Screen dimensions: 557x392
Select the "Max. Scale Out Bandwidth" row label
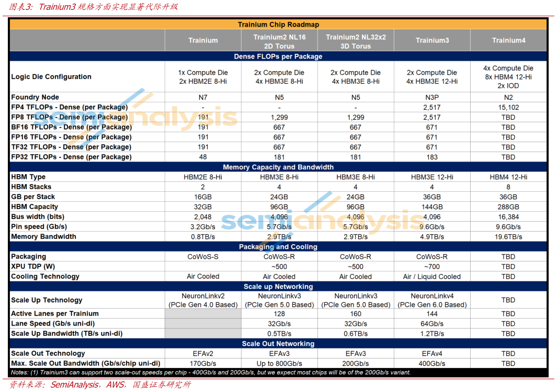click(86, 363)
